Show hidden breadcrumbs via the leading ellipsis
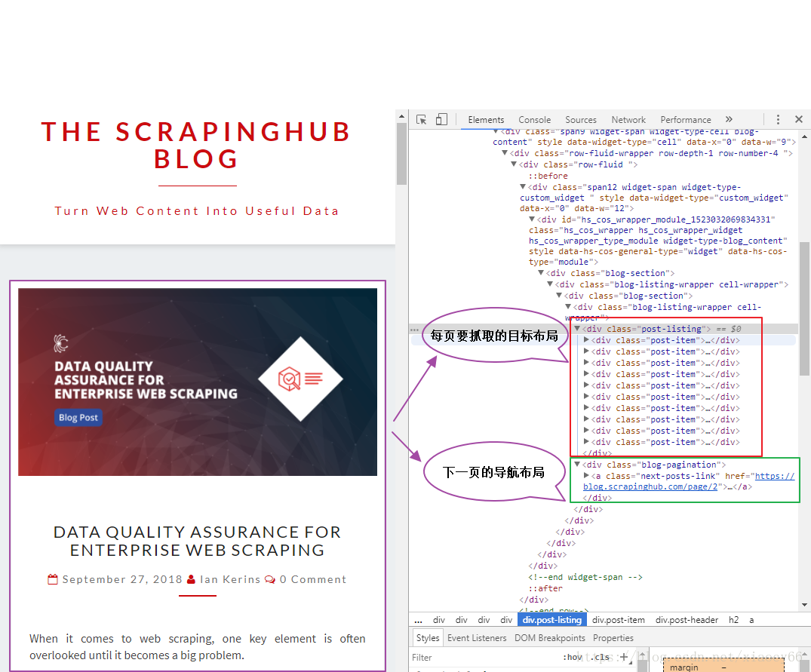The height and width of the screenshot is (672, 811). click(x=419, y=620)
